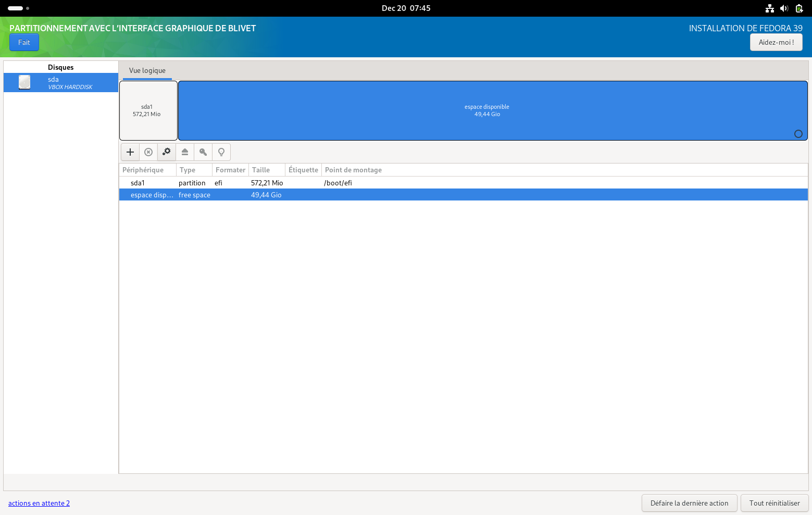
Task: Click the volume speaker icon
Action: tap(784, 8)
